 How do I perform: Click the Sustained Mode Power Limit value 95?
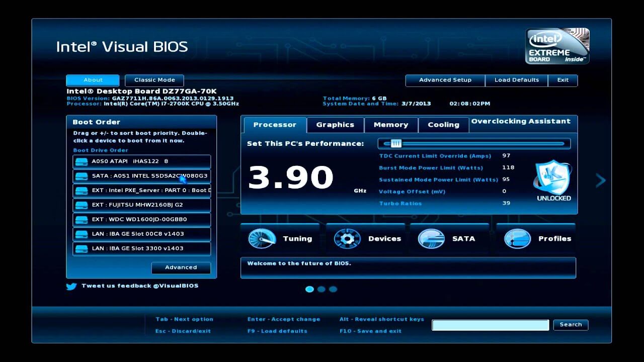click(506, 179)
